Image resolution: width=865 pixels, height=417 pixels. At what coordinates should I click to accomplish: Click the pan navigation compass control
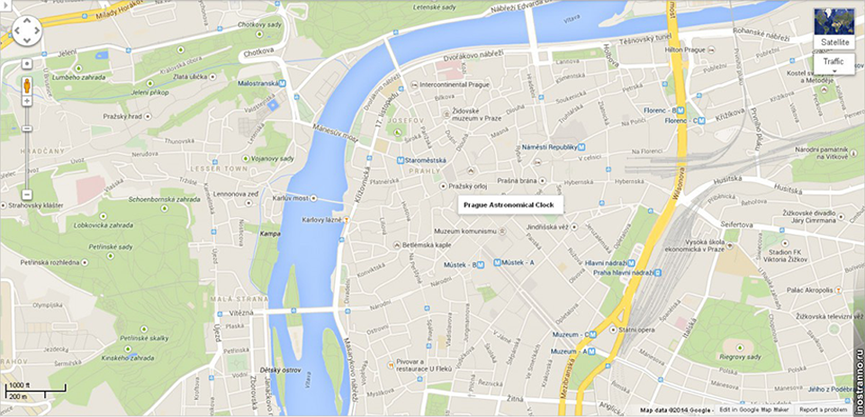(x=26, y=30)
